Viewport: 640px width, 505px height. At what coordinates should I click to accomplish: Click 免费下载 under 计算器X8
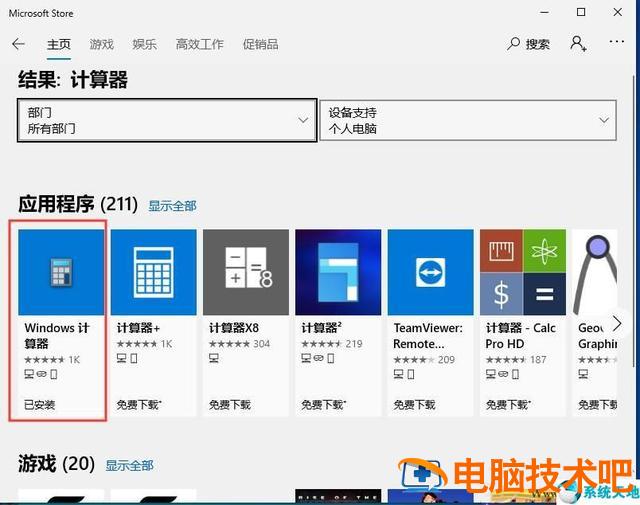230,405
